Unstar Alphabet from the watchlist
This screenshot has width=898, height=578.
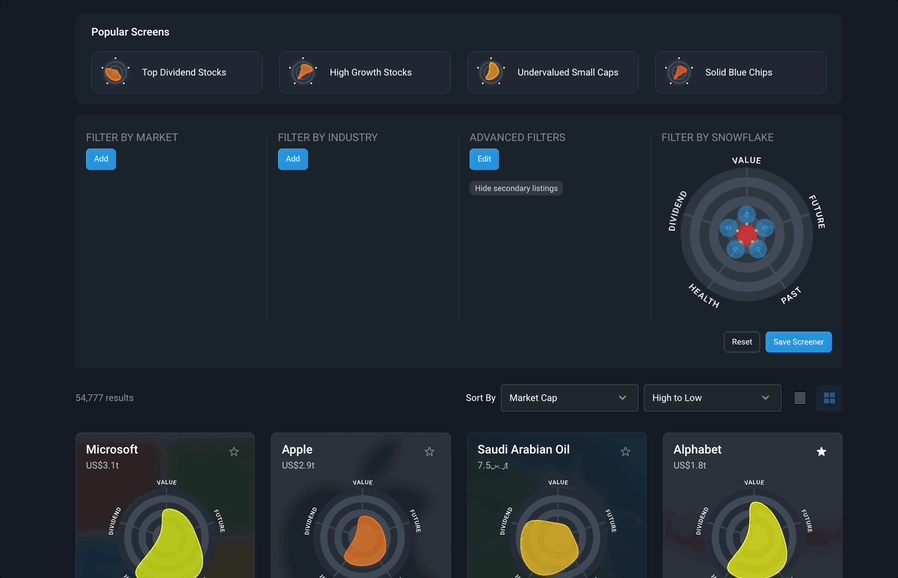[x=821, y=452]
